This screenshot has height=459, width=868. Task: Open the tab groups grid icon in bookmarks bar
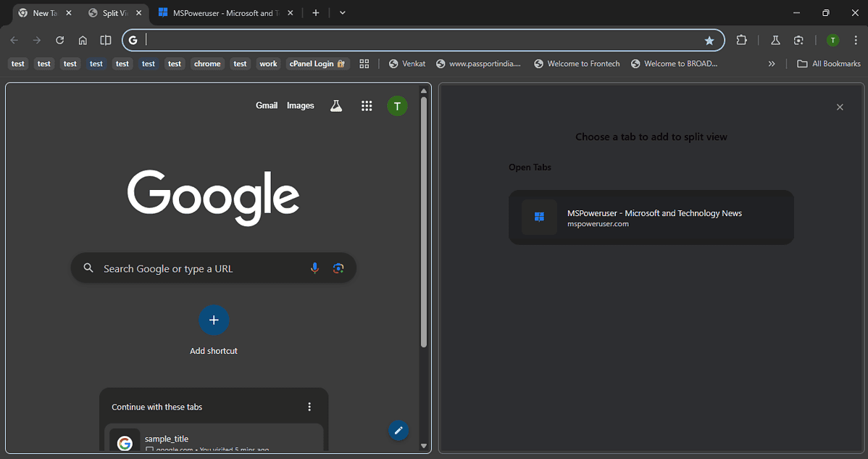[364, 64]
